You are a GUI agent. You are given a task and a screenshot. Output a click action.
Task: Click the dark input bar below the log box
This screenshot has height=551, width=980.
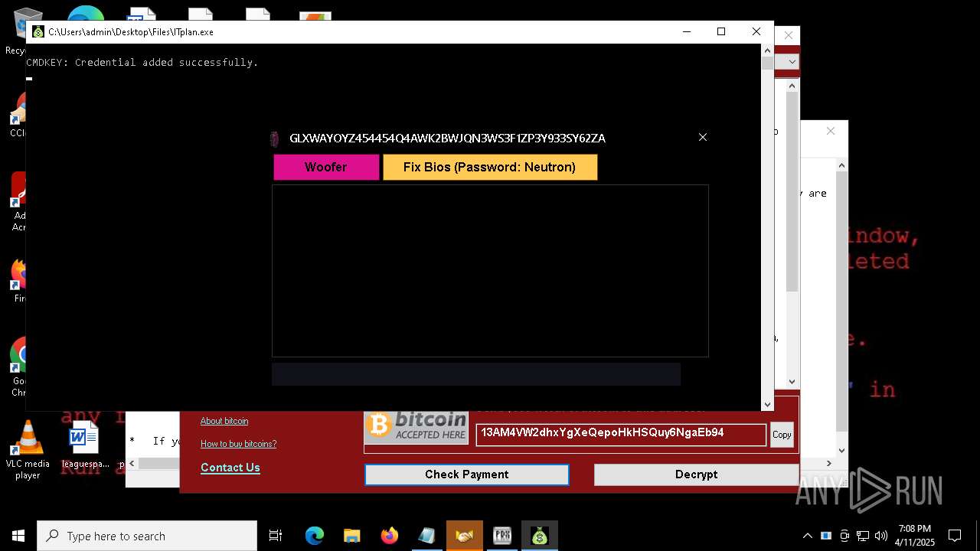[476, 374]
